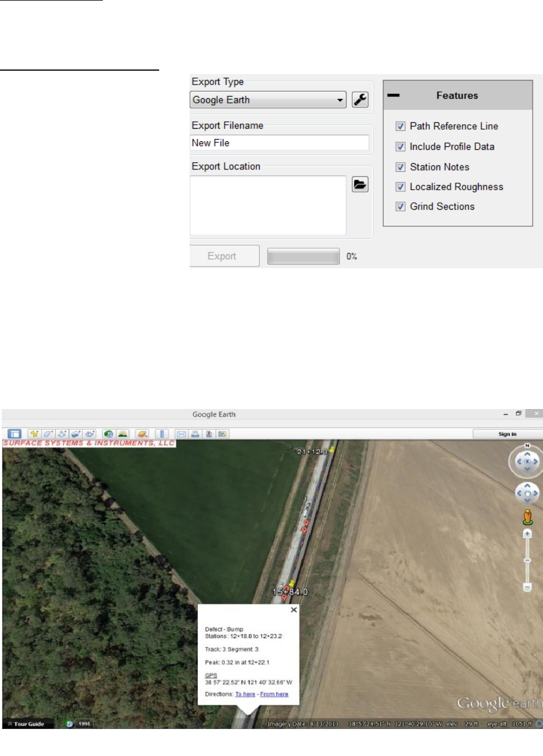This screenshot has height=756, width=543.
Task: Follow the 'To here' directions link
Action: (245, 694)
